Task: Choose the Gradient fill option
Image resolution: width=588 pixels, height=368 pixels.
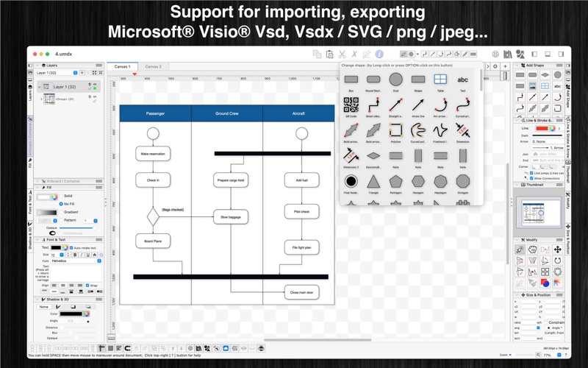Action: 61,212
